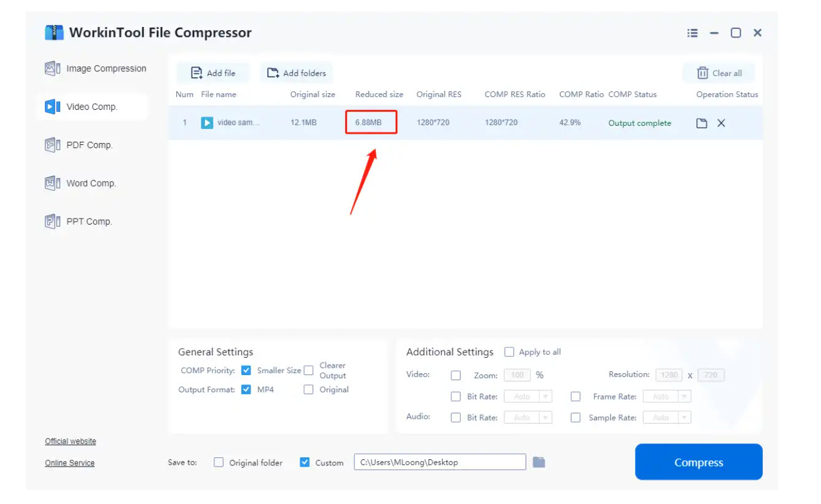This screenshot has width=821, height=504.
Task: Click the Resolution width field 1280
Action: tap(669, 375)
